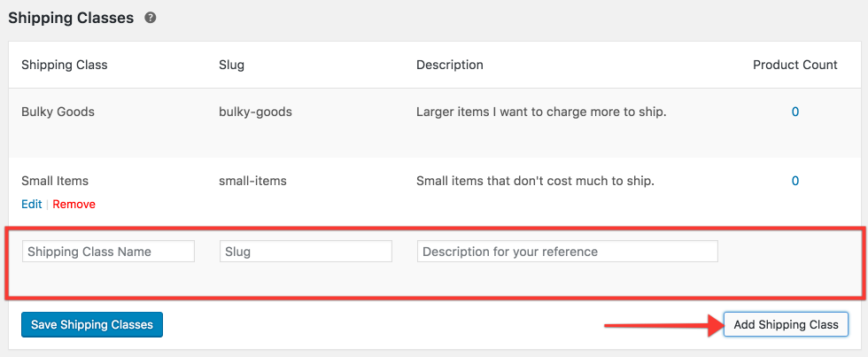This screenshot has height=357, width=868.
Task: Remove the Small Items shipping class
Action: click(x=74, y=205)
